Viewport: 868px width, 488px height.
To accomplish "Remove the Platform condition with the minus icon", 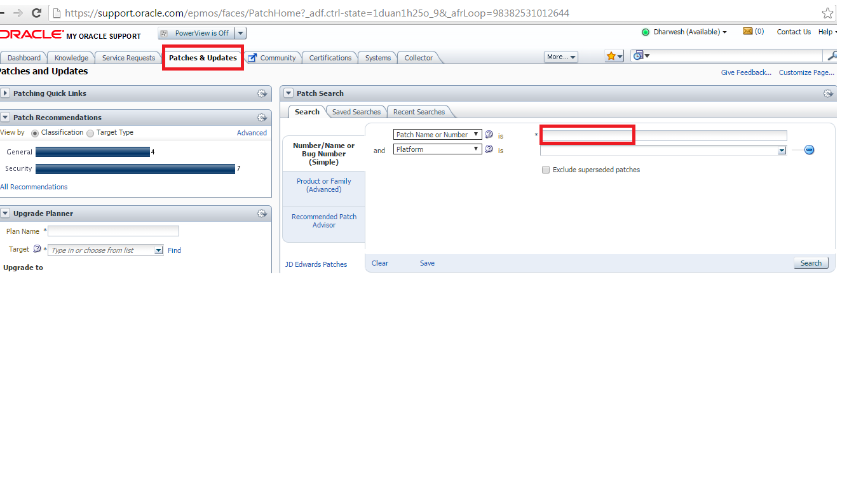I will pyautogui.click(x=809, y=149).
